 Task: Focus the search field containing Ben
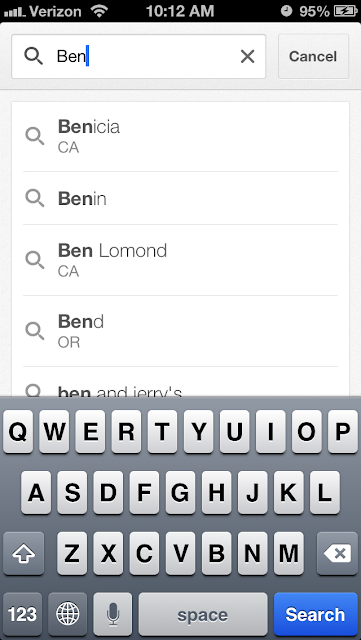click(x=138, y=56)
